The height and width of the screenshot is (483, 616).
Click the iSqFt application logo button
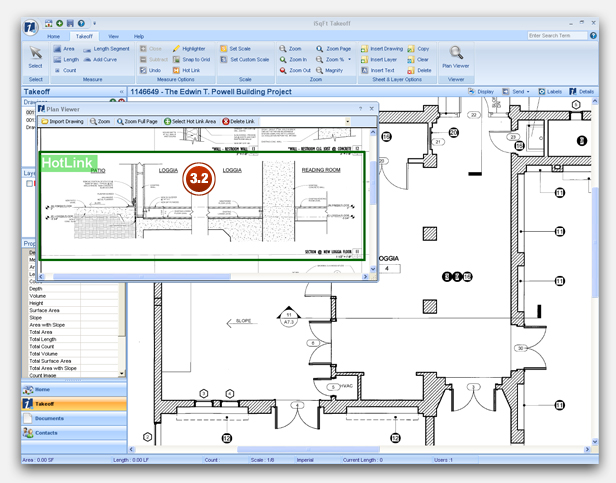click(31, 28)
